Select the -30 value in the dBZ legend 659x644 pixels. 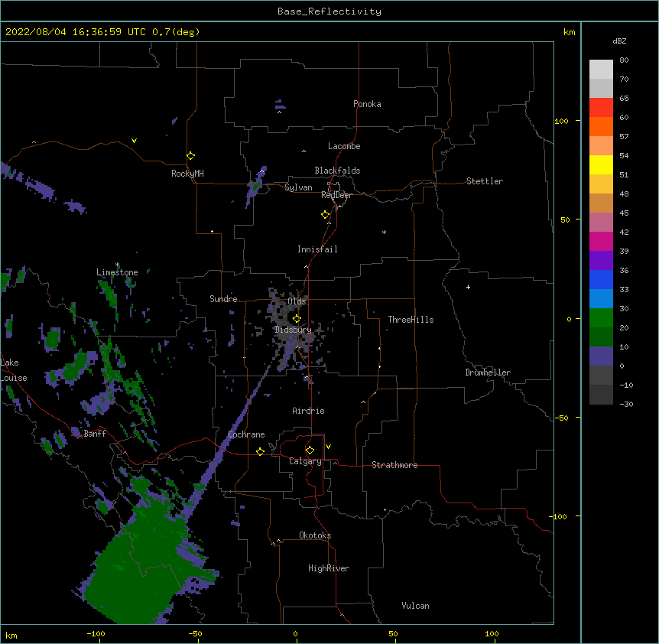point(626,405)
